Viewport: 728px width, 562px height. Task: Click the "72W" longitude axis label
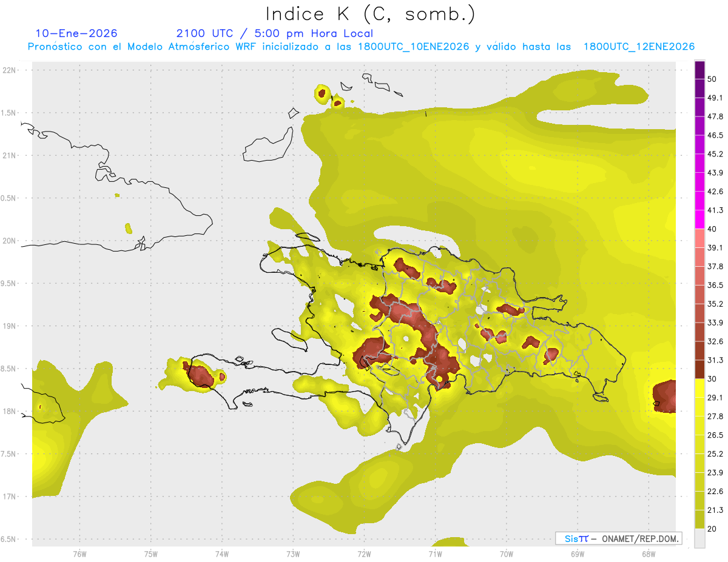point(364,554)
